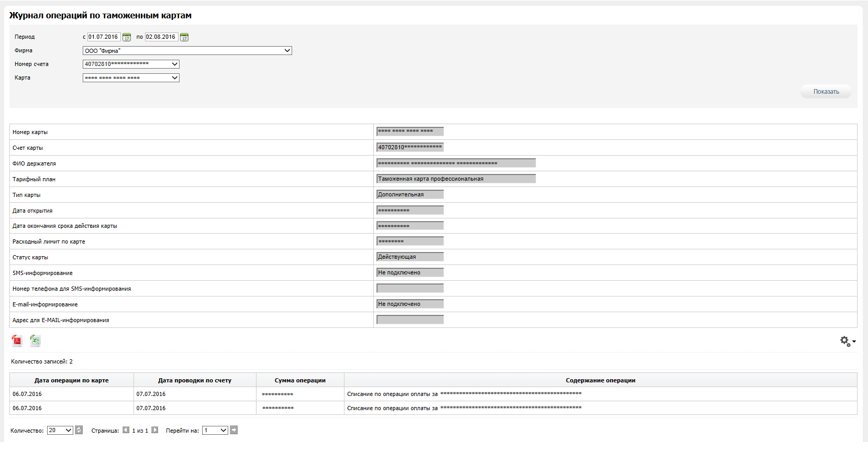868x451 pixels.
Task: Expand the Фирма dropdown
Action: (x=187, y=51)
